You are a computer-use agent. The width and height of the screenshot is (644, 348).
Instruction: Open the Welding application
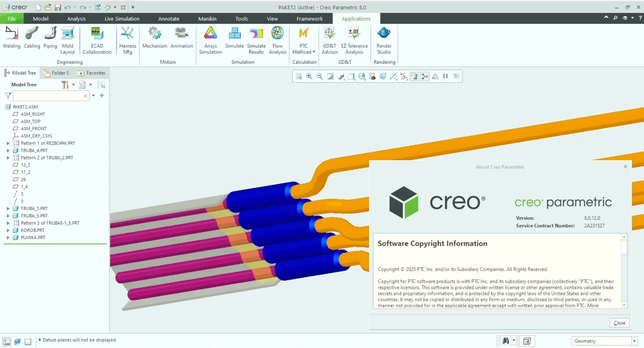(x=11, y=37)
